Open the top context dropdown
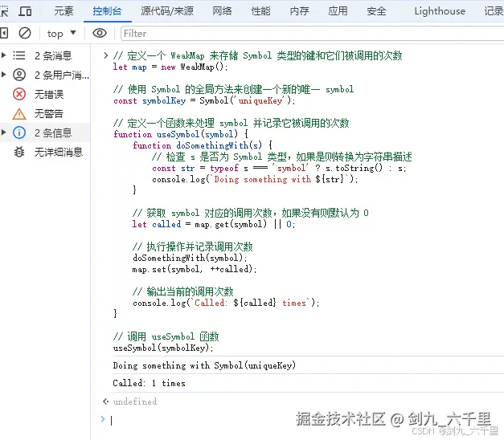 [x=62, y=34]
